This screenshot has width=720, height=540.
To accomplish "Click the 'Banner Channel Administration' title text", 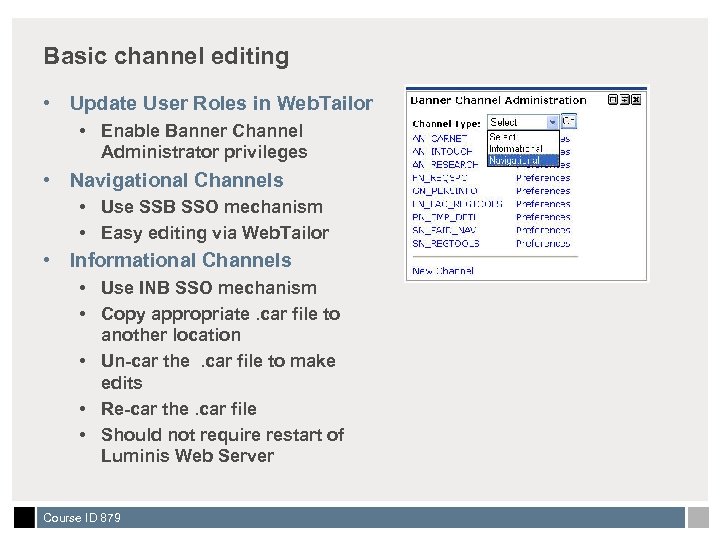I will click(x=498, y=100).
